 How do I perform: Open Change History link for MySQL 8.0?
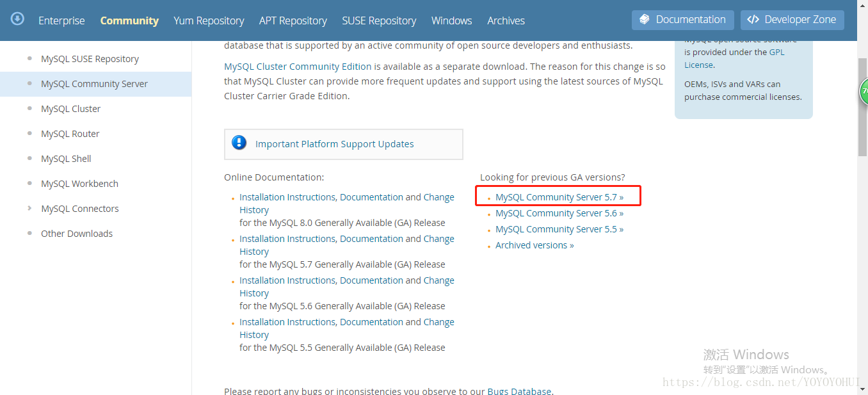(439, 197)
